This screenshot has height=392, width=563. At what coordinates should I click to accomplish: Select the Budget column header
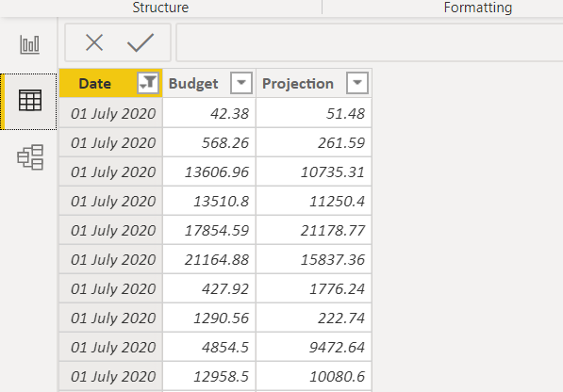tap(209, 83)
